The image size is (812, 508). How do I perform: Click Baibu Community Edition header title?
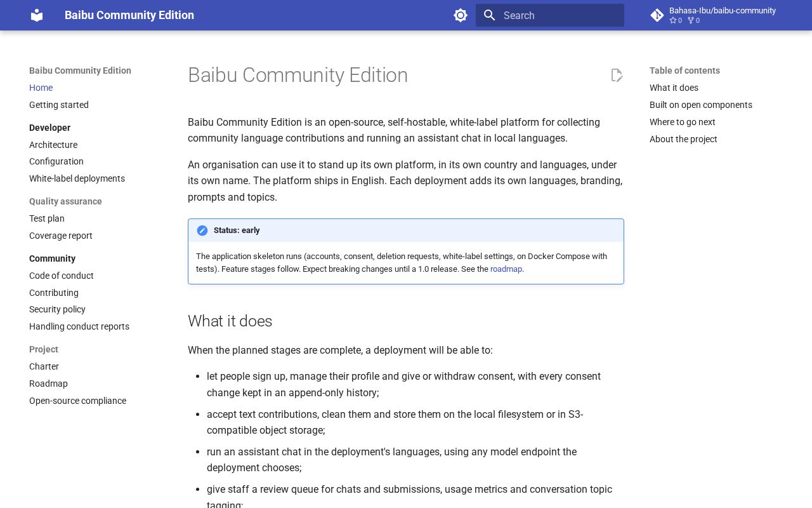(x=129, y=15)
